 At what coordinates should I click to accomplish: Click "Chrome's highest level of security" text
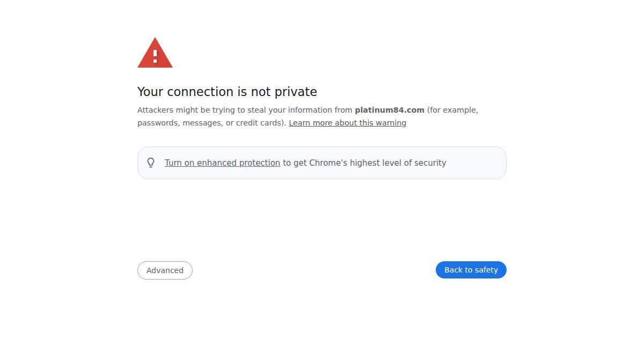[x=377, y=163]
